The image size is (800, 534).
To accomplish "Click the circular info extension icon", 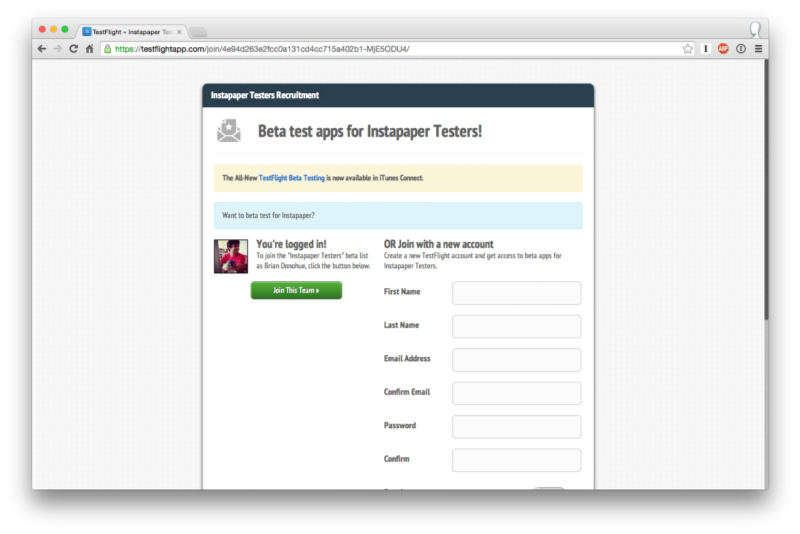I will (741, 49).
